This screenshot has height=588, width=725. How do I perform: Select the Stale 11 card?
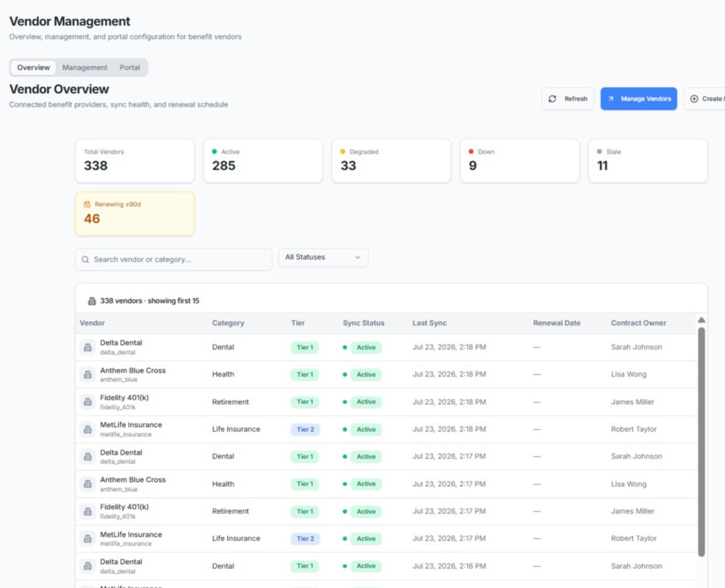pos(648,161)
